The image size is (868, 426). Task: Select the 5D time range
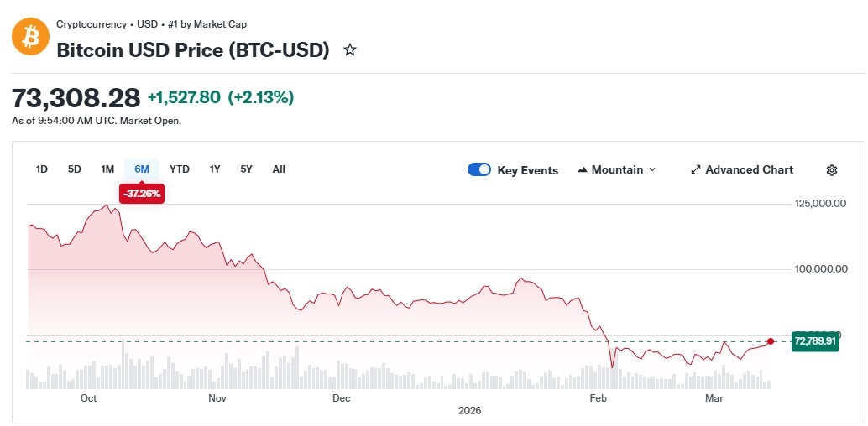[x=75, y=169]
